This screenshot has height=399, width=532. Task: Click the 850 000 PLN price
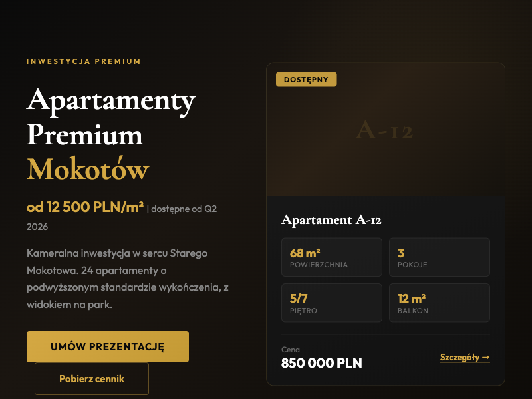(321, 363)
